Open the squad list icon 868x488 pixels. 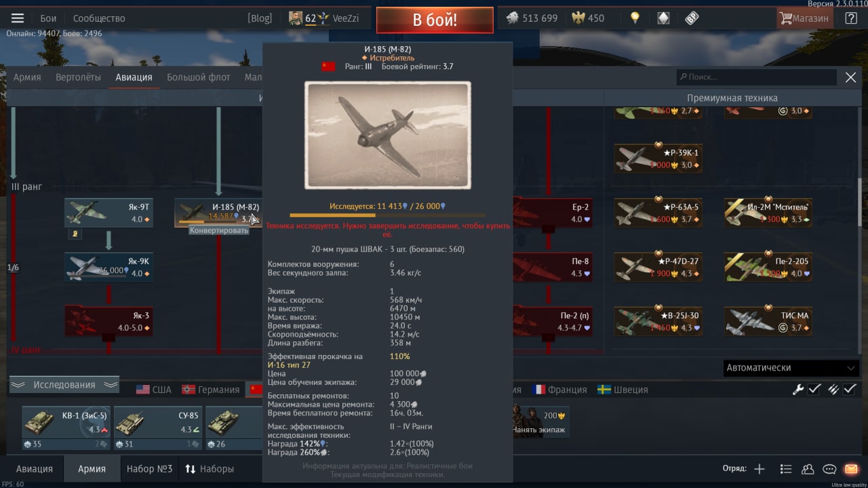(x=786, y=469)
